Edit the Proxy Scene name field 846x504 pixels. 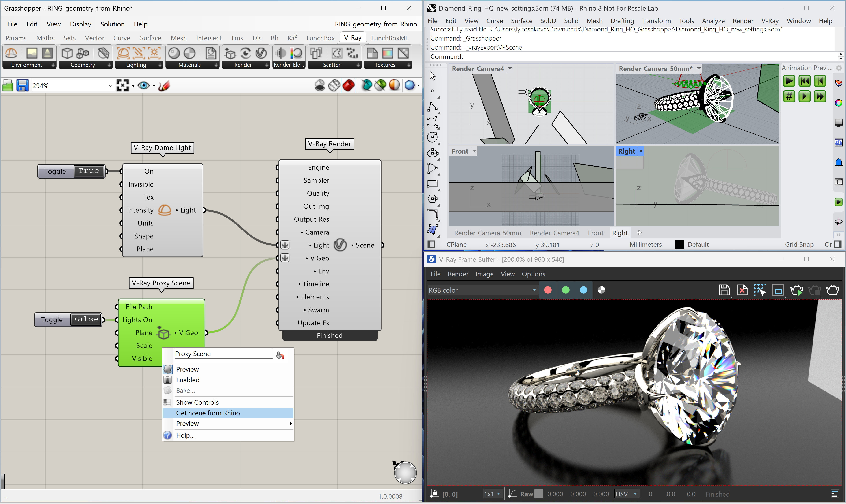tap(223, 354)
